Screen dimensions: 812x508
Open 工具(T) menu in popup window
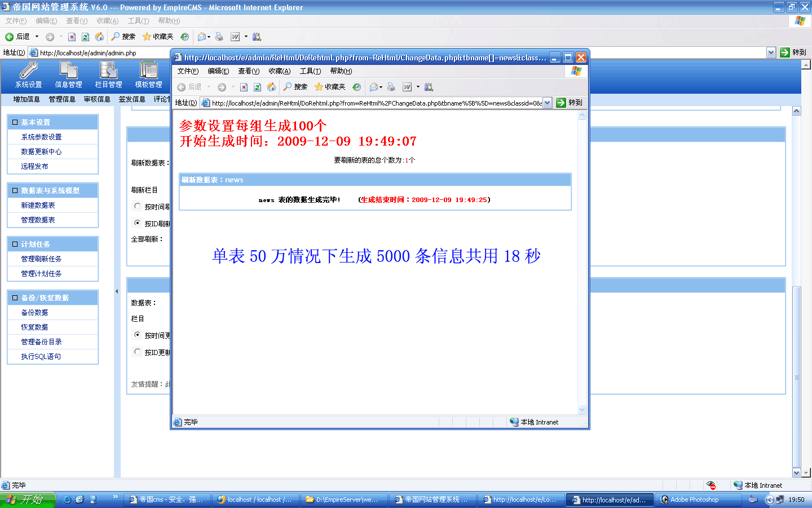click(x=310, y=71)
